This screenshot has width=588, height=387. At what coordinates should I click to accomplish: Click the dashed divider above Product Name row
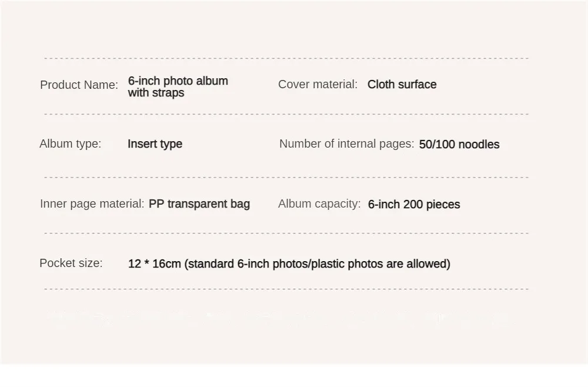[x=286, y=58]
